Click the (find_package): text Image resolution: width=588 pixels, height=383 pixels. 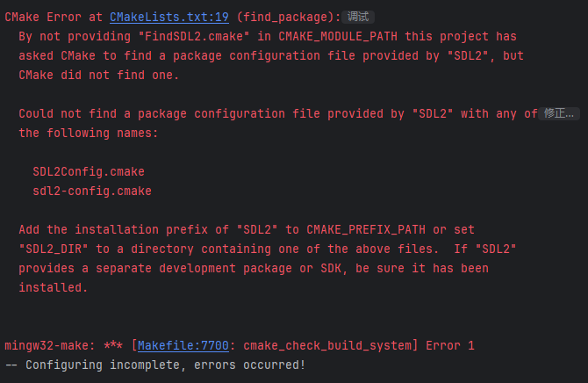click(x=289, y=17)
